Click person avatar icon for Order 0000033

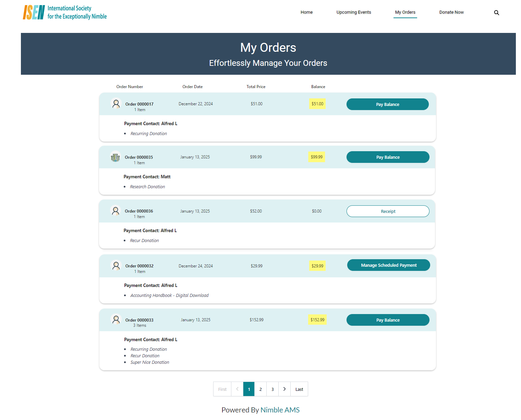(x=116, y=320)
